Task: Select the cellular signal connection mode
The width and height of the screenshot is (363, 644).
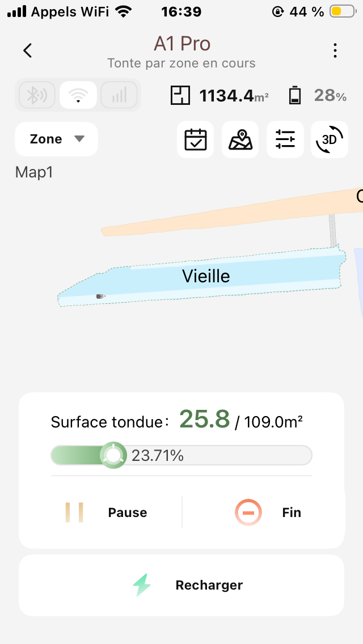Action: point(119,95)
